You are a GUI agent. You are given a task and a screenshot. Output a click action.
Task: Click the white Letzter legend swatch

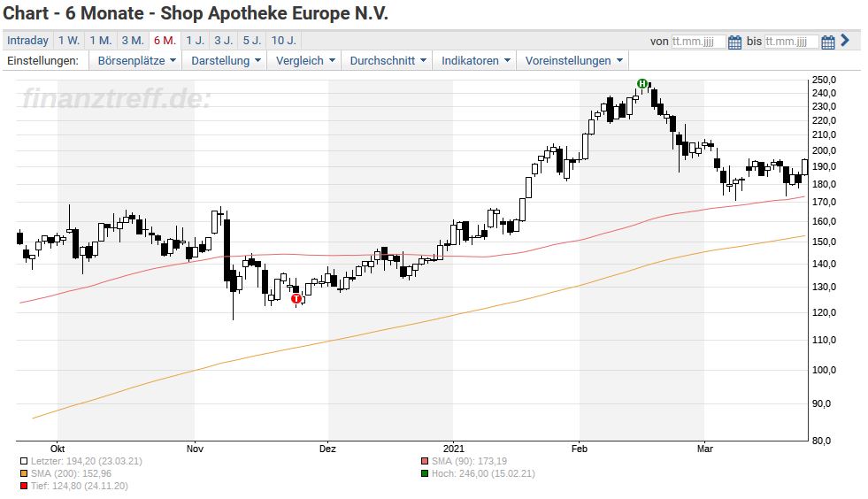(x=24, y=461)
